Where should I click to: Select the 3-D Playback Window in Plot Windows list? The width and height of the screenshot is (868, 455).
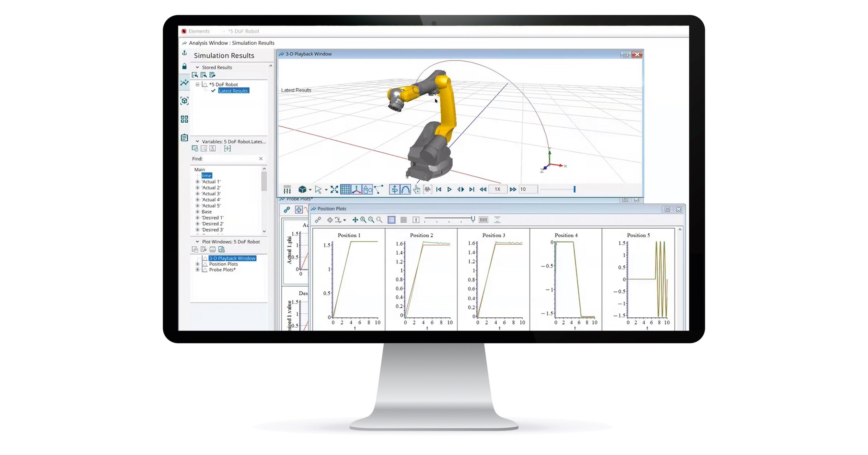[232, 258]
